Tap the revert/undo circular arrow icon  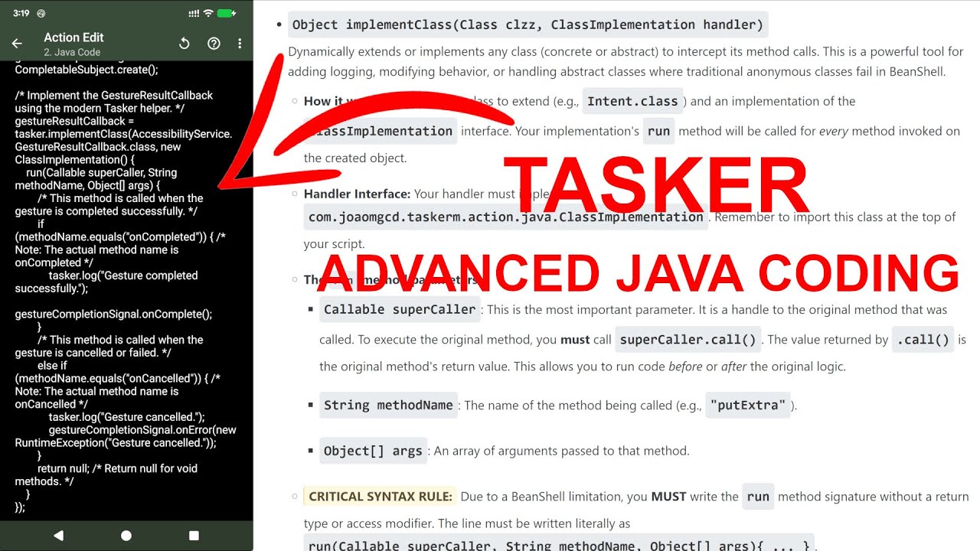[x=185, y=44]
